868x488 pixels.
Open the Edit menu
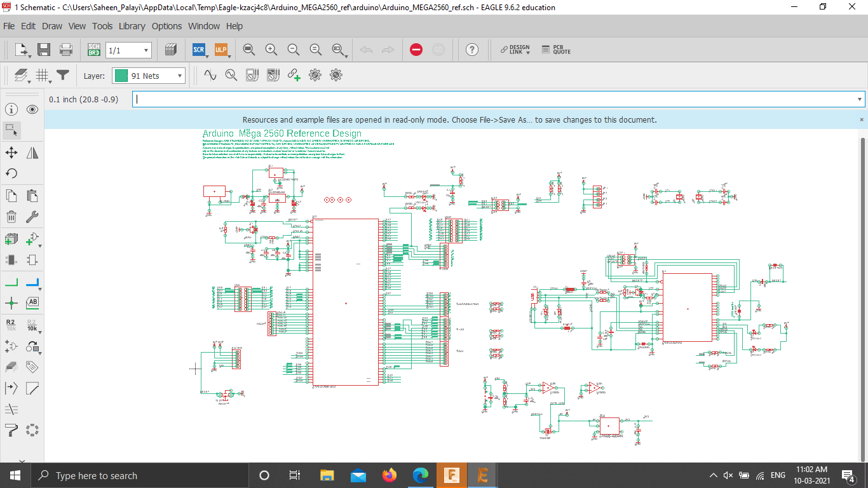tap(28, 26)
